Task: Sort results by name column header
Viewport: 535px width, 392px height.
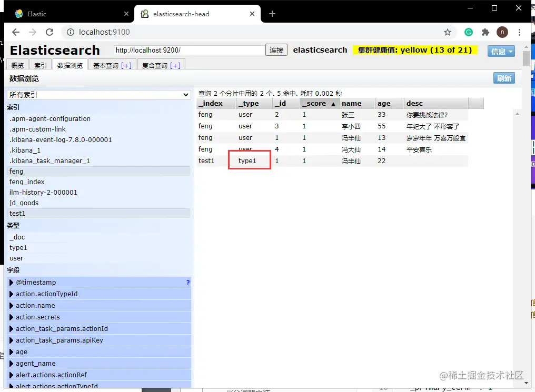Action: tap(356, 103)
